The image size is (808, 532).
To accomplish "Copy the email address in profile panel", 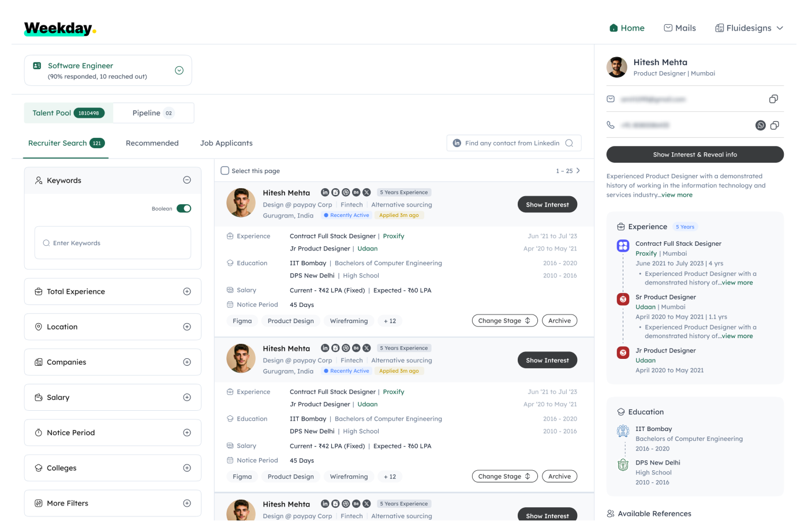I will coord(773,99).
